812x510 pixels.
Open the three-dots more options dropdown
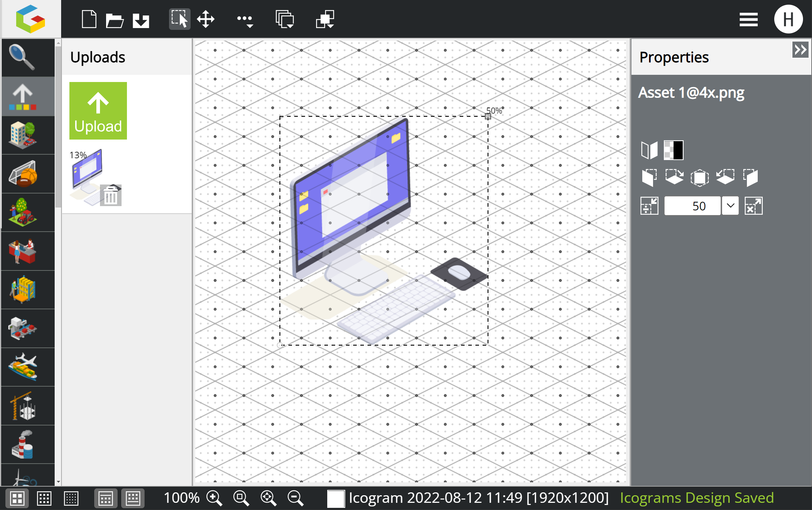click(245, 20)
